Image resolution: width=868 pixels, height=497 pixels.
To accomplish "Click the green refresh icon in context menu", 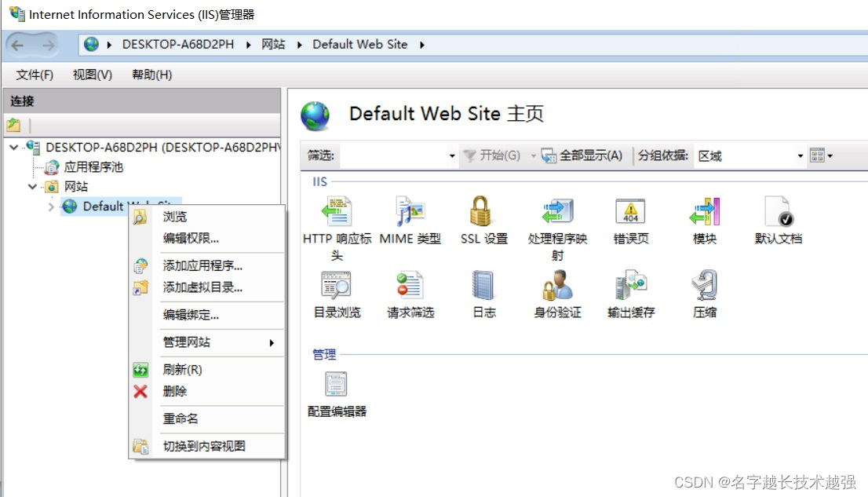I will [x=140, y=370].
